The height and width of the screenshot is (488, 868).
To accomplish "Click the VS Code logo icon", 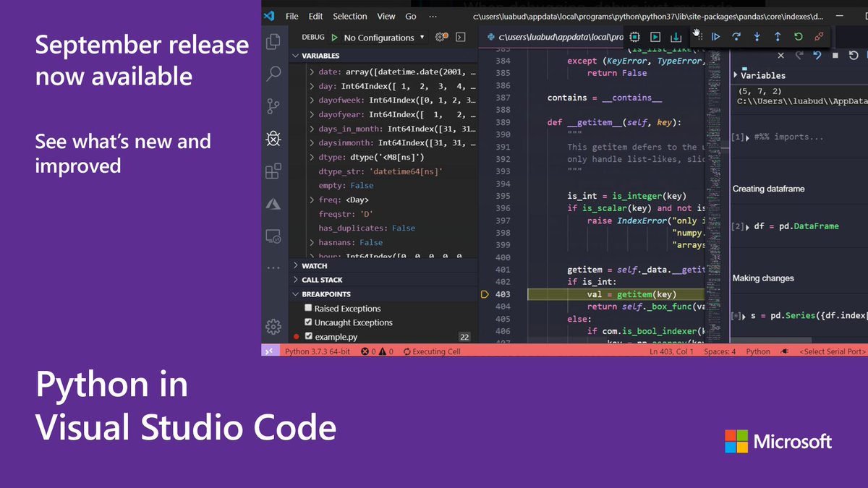I will coord(269,16).
